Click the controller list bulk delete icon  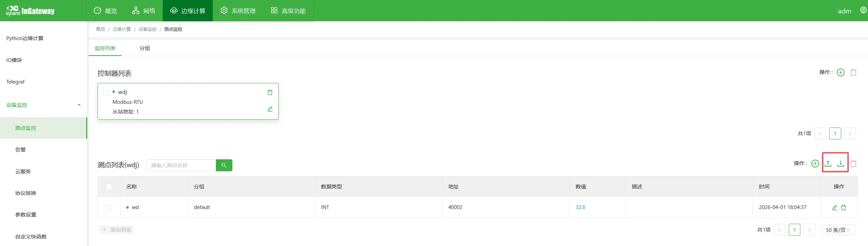point(853,72)
